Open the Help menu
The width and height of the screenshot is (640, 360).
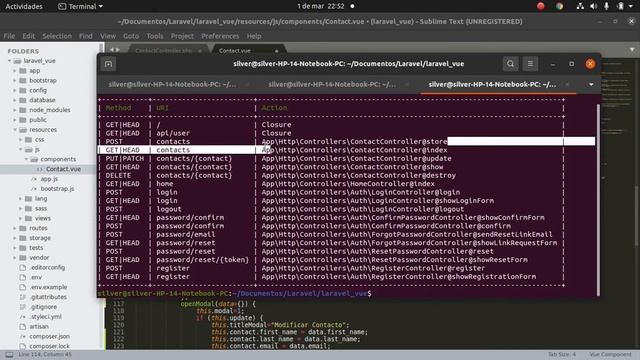(254, 36)
